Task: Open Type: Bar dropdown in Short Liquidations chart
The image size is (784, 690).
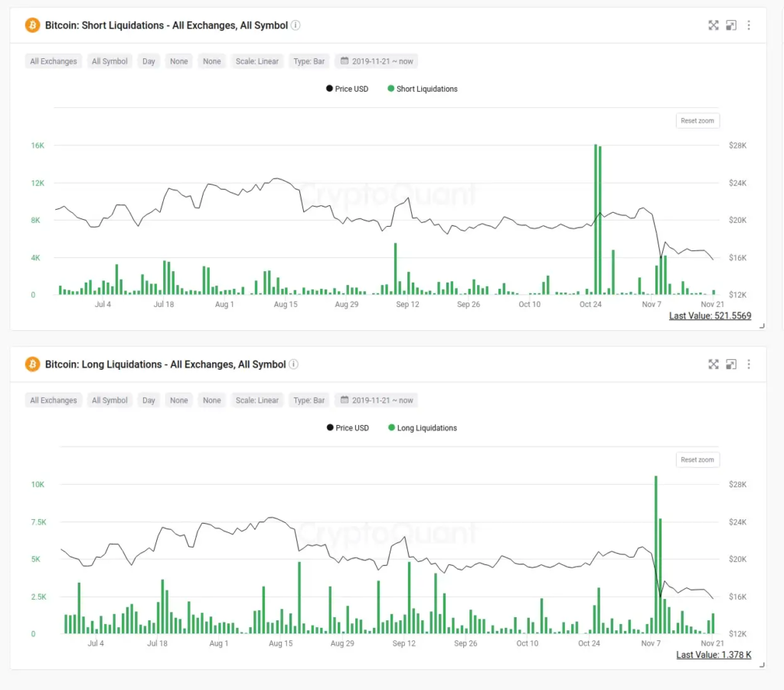Action: tap(309, 61)
